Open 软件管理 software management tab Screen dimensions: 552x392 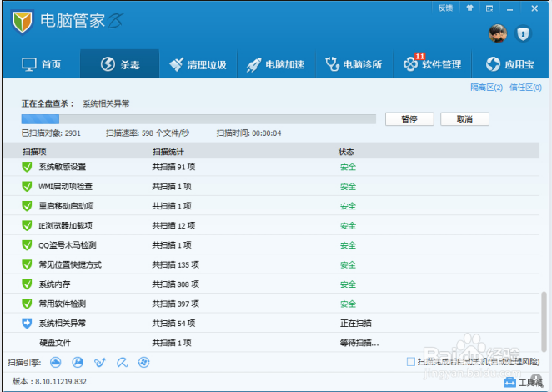click(432, 64)
